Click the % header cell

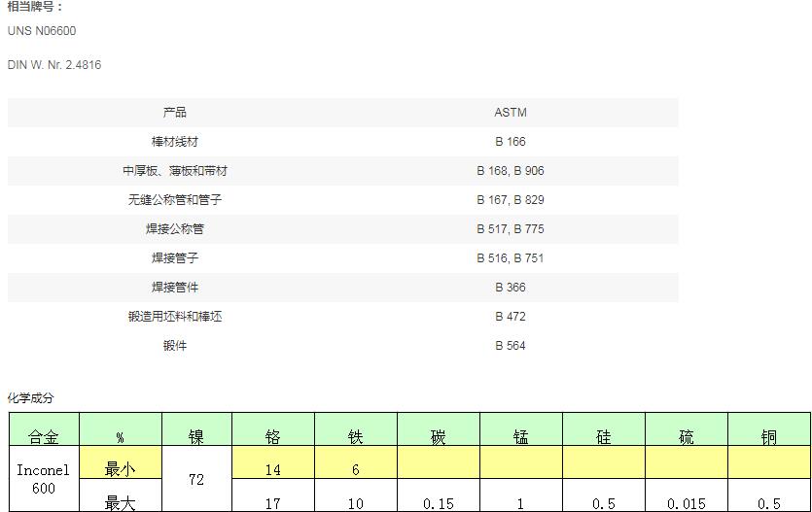[121, 429]
